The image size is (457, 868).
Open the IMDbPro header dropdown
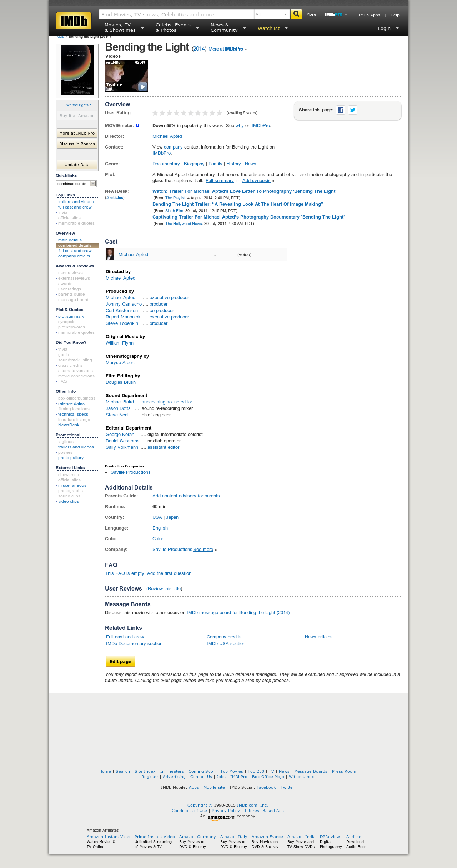[x=336, y=15]
